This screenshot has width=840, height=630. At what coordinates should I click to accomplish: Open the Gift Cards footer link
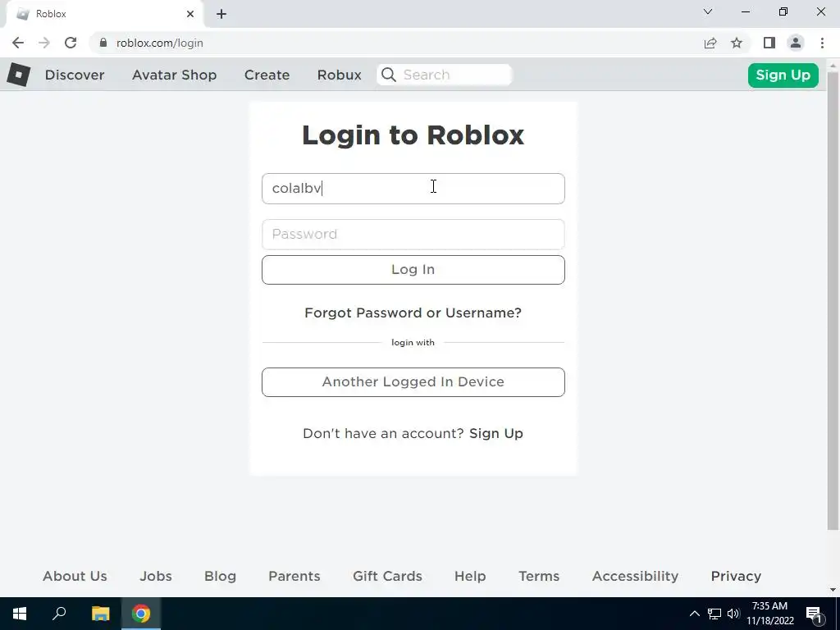pos(387,576)
